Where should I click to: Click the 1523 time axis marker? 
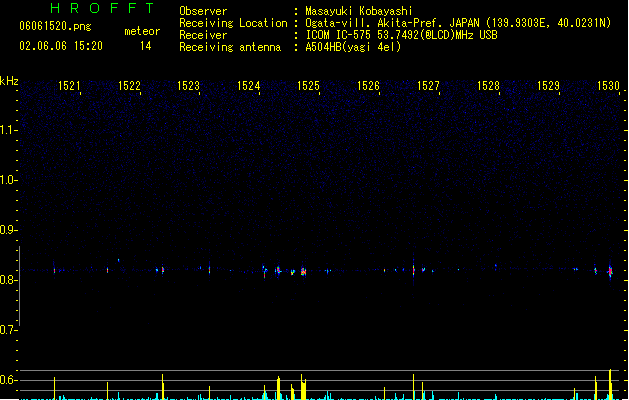click(x=189, y=86)
